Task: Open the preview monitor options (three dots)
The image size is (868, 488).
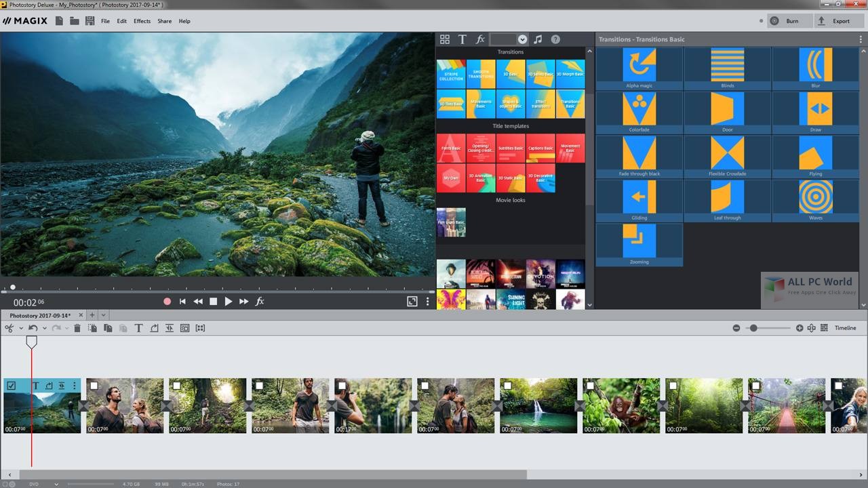Action: (x=427, y=302)
